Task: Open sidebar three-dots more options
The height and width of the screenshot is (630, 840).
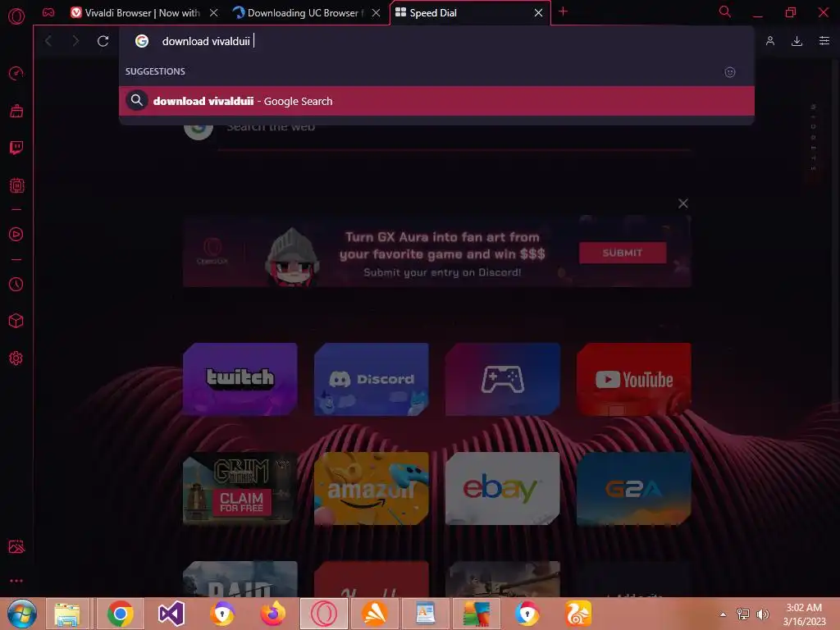Action: pos(16,581)
